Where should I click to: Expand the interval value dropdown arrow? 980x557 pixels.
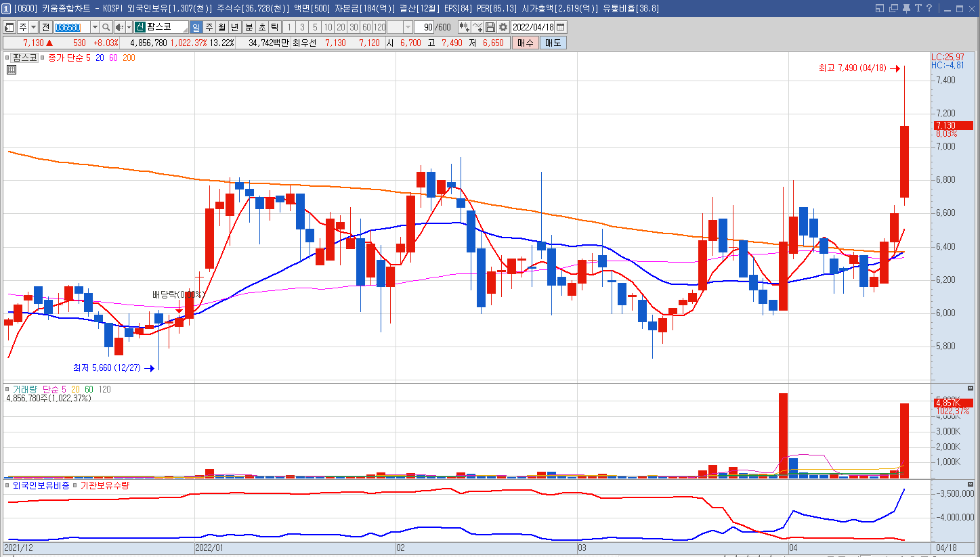point(408,27)
